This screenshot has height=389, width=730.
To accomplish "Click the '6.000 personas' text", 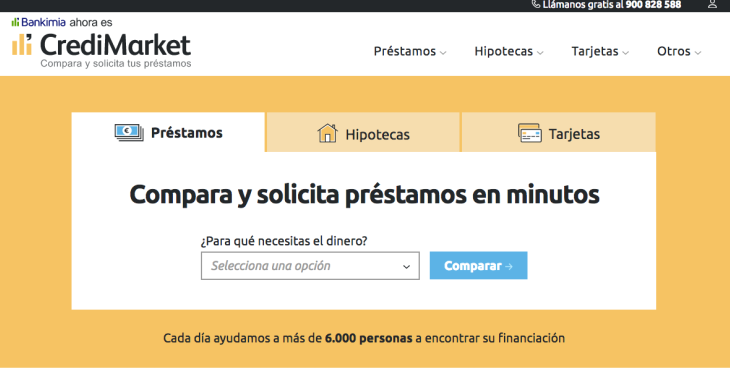I will click(369, 338).
